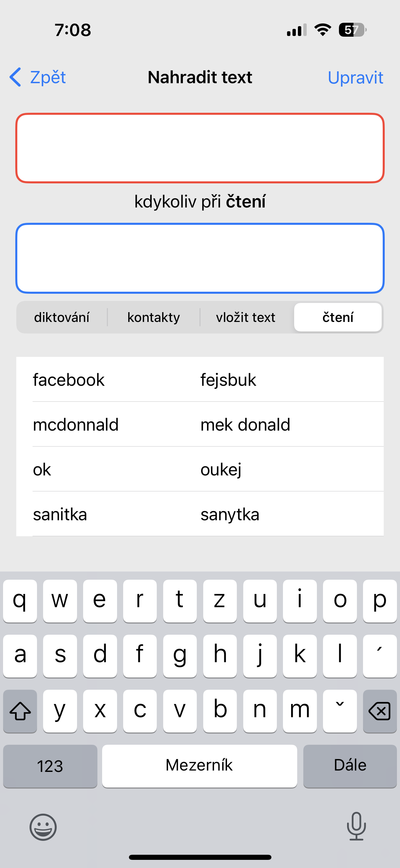The width and height of the screenshot is (400, 868).
Task: Tap the emoji keyboard icon
Action: pyautogui.click(x=43, y=827)
